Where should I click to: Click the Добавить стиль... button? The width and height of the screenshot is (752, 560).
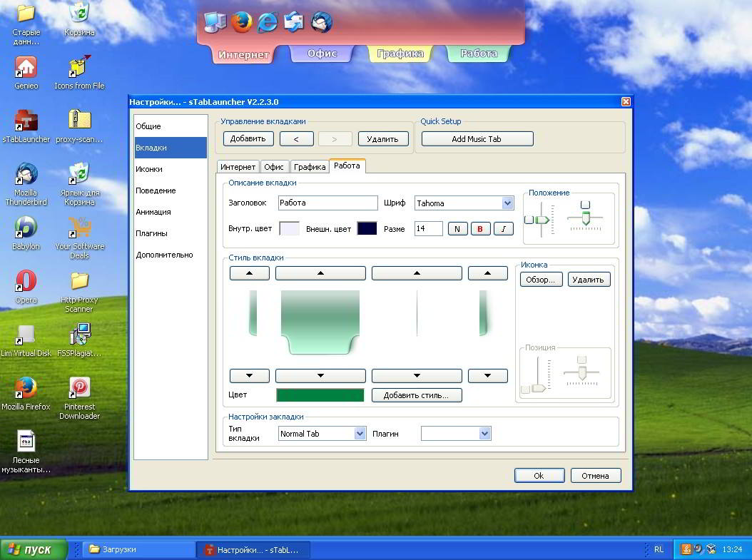[416, 395]
